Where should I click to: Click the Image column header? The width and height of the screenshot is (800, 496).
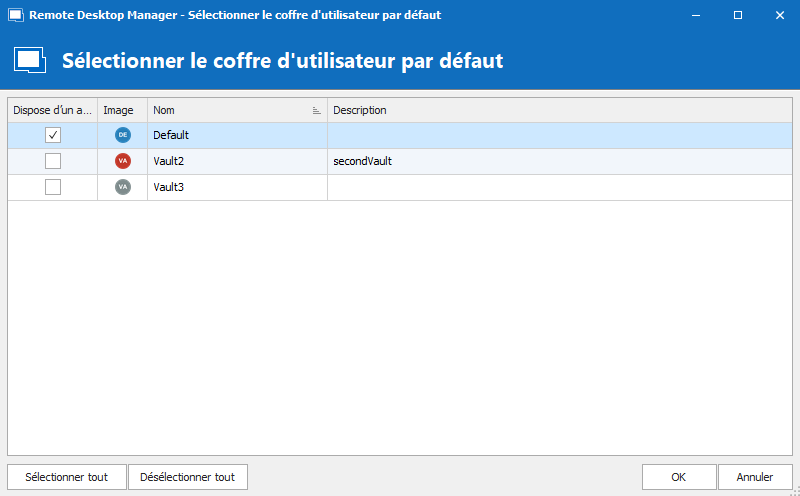(122, 110)
